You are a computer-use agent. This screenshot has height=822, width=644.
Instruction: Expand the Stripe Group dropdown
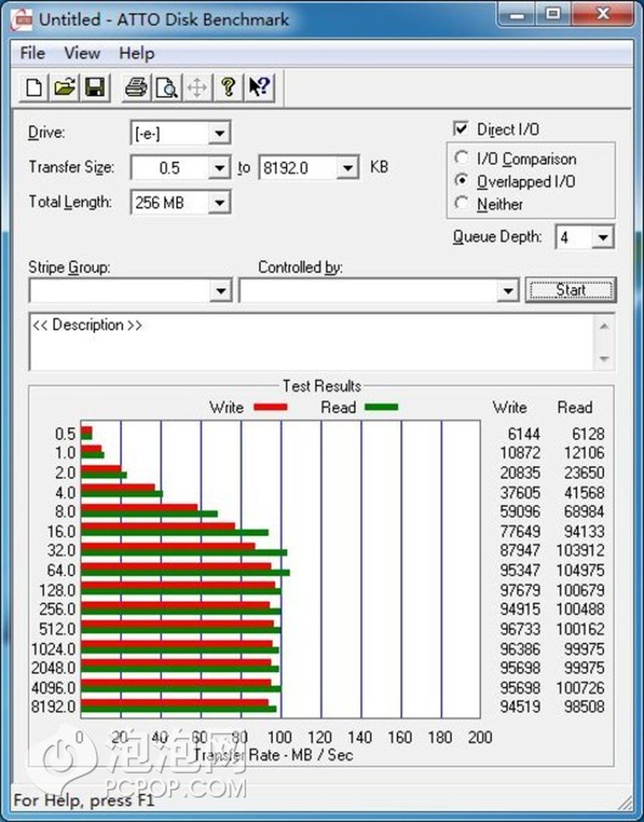click(221, 291)
